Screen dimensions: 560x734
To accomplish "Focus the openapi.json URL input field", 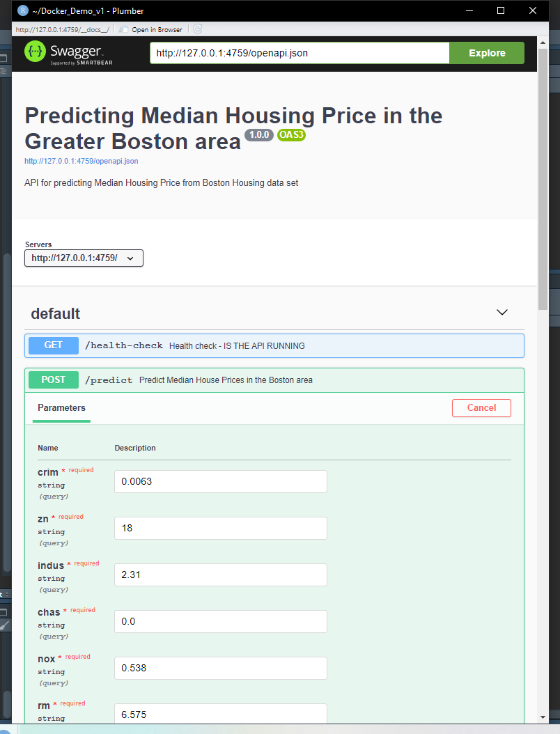I will pos(300,53).
